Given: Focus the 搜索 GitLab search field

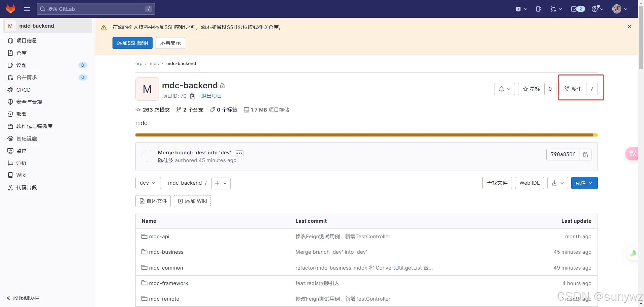Looking at the screenshot, I should 96,9.
